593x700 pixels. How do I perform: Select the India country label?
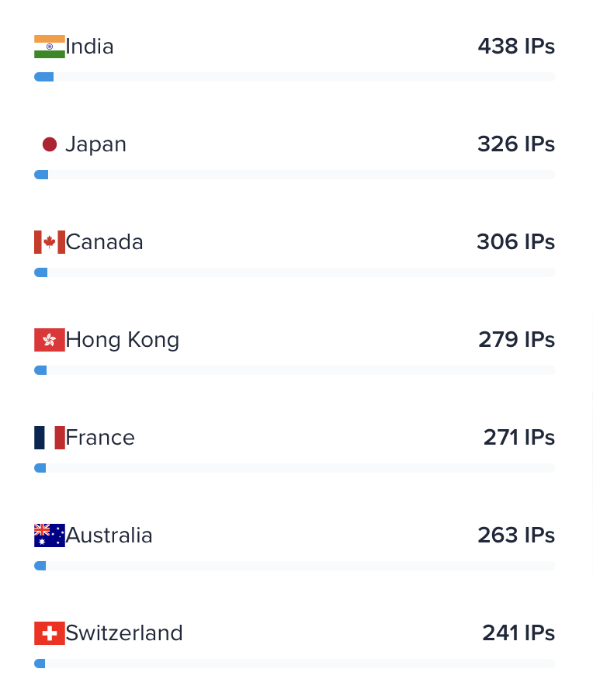click(90, 47)
